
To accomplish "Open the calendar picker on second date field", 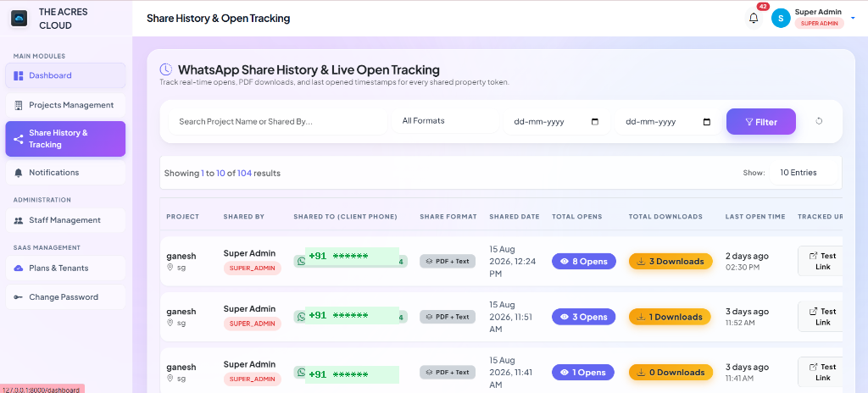I will [x=706, y=122].
